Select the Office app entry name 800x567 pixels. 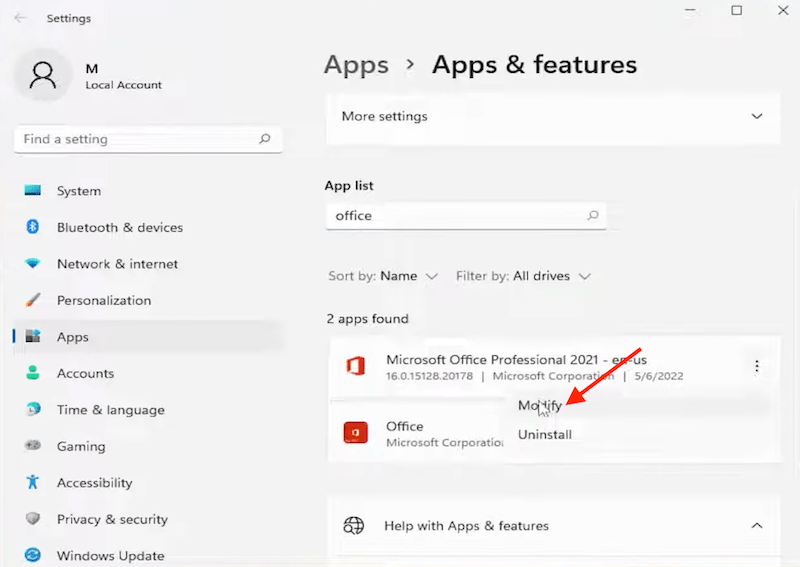click(x=405, y=426)
